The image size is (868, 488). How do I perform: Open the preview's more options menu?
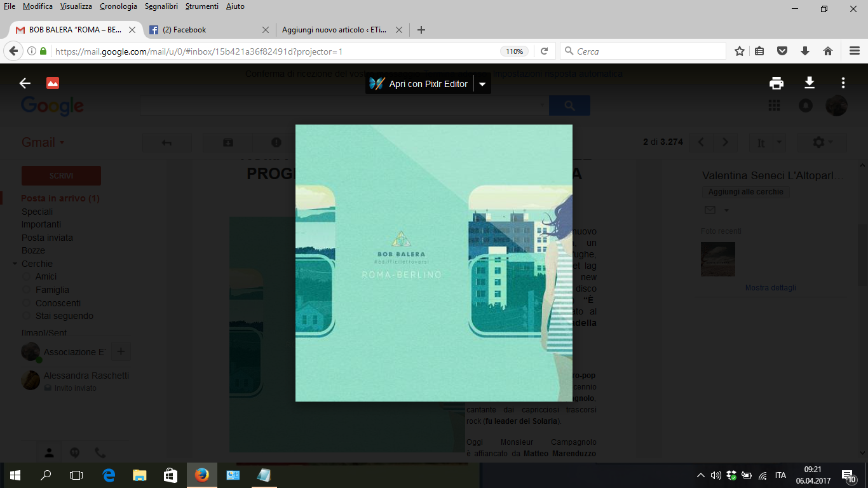pos(843,83)
